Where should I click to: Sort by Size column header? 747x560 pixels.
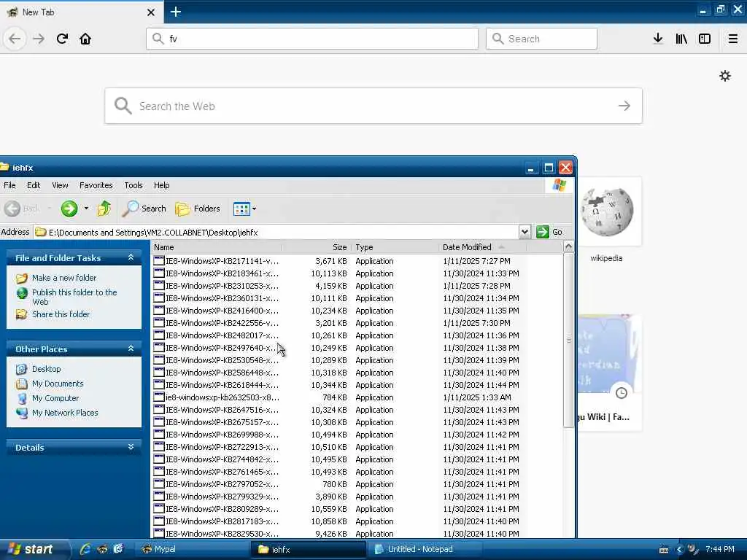317,247
